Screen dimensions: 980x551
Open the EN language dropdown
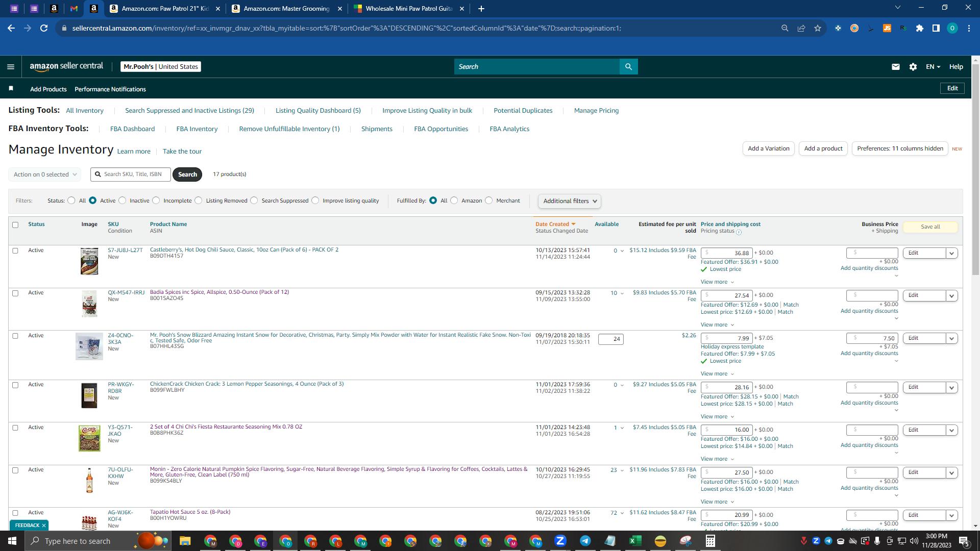point(933,67)
